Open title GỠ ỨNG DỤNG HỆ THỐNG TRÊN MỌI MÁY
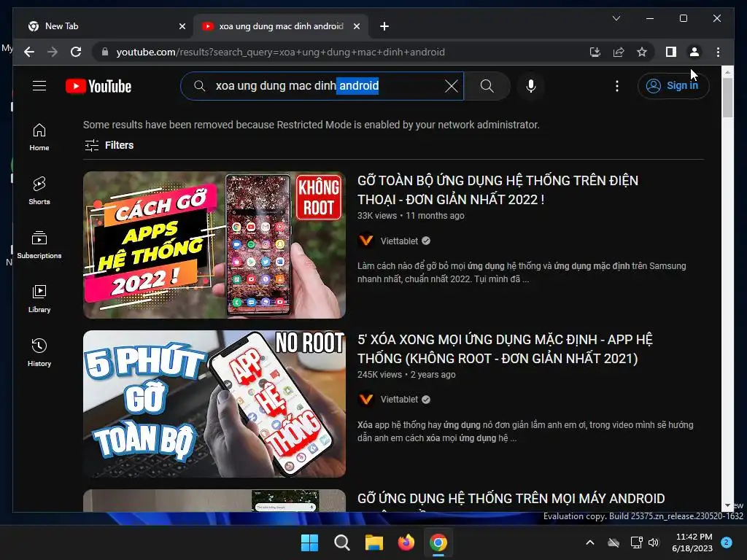Screen dimensions: 747x560 pyautogui.click(x=511, y=499)
